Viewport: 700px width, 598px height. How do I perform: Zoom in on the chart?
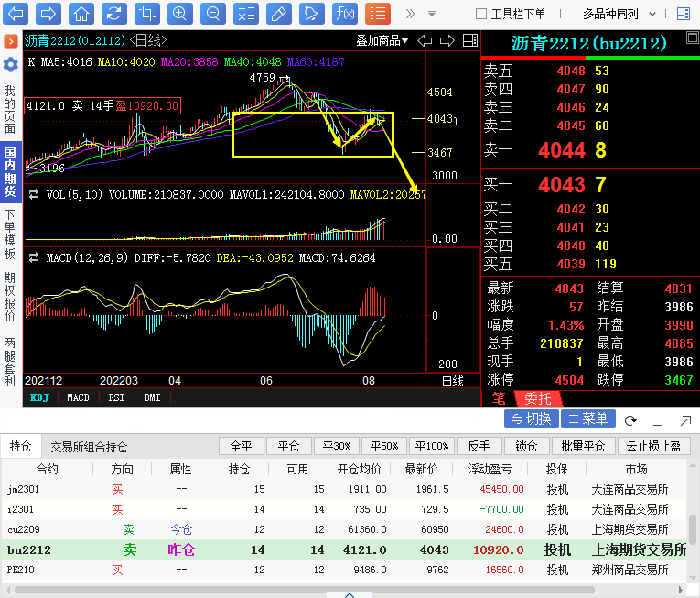point(180,14)
